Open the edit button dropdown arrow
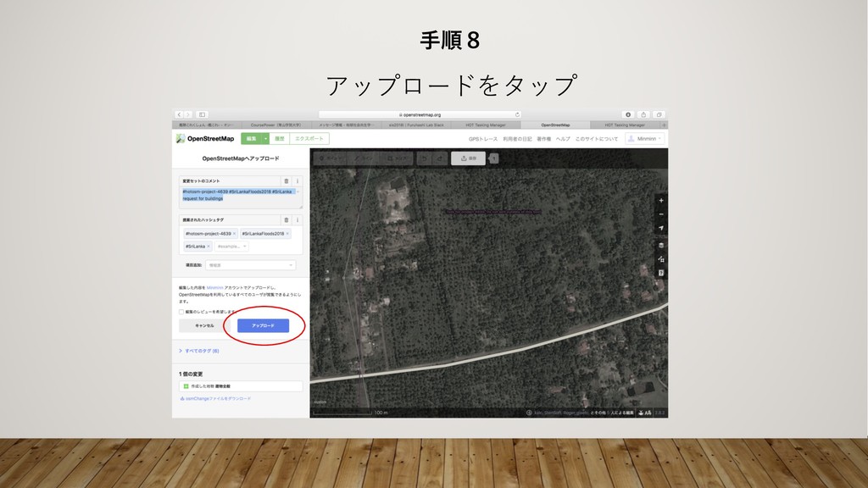 [265, 138]
